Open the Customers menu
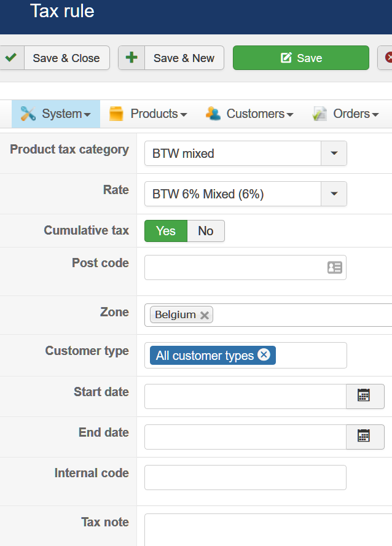This screenshot has height=546, width=392. pyautogui.click(x=249, y=114)
